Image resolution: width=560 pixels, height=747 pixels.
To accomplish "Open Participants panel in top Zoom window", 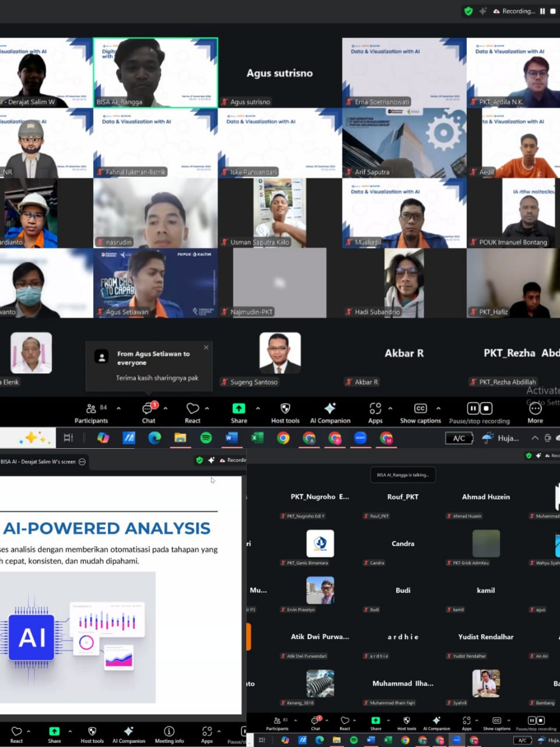I will click(x=92, y=413).
